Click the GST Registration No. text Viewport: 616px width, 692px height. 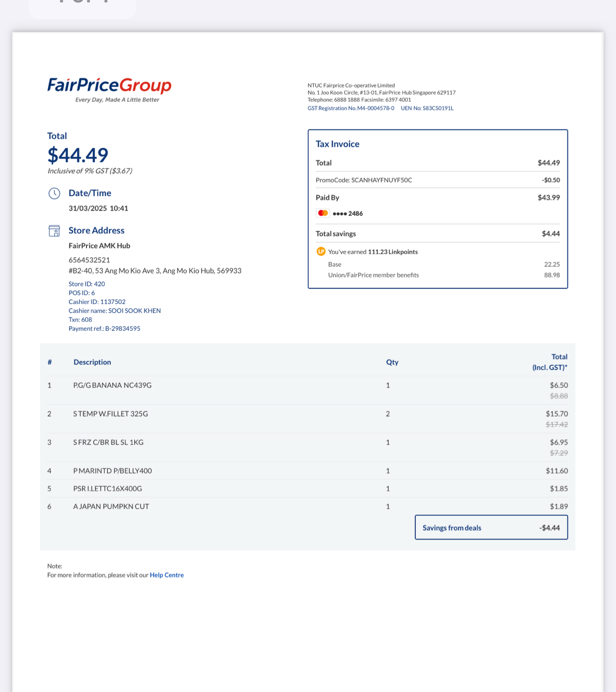351,108
